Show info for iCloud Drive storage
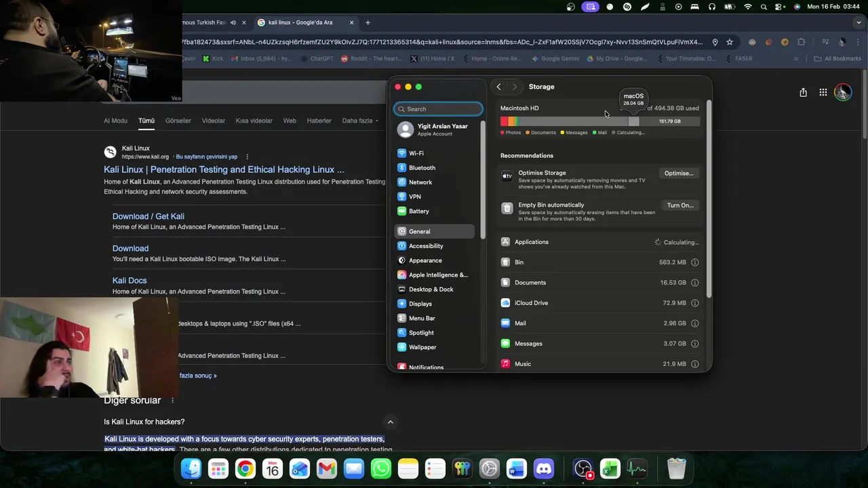 click(694, 303)
